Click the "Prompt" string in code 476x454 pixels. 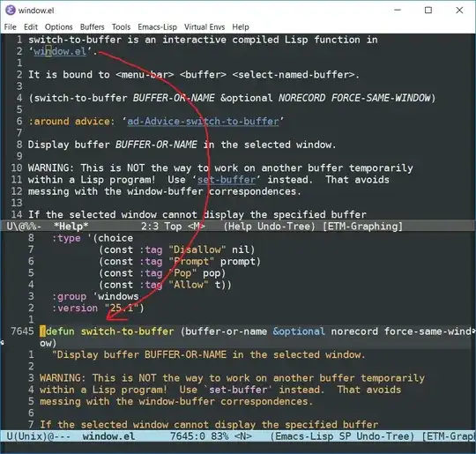click(x=191, y=262)
